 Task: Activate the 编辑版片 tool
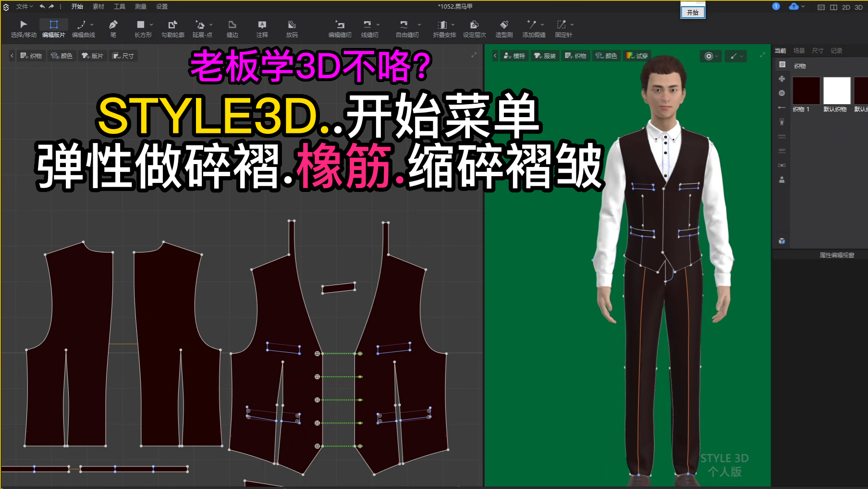pos(53,28)
